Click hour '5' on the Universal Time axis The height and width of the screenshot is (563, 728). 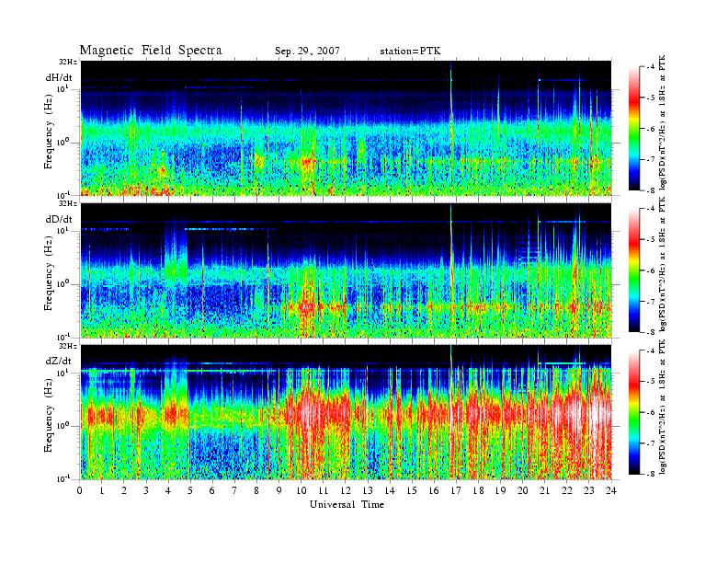point(190,490)
